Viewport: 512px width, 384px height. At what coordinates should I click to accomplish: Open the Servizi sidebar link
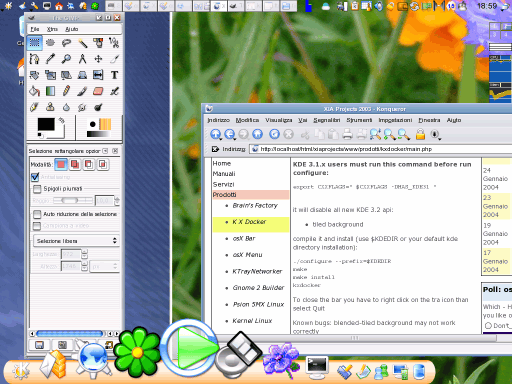[x=224, y=184]
